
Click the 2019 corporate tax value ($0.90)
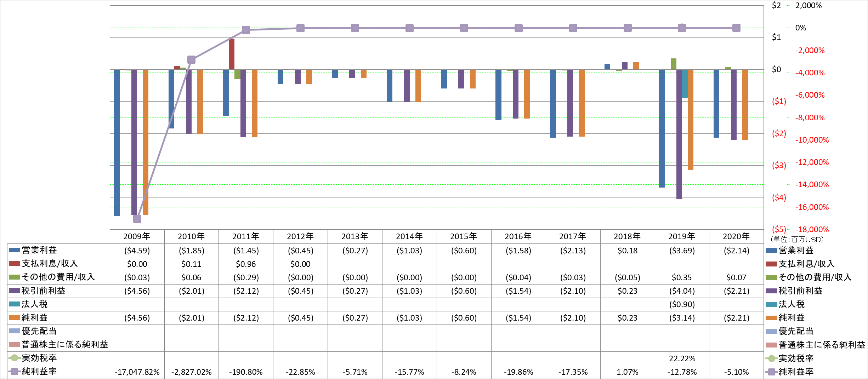pos(682,304)
